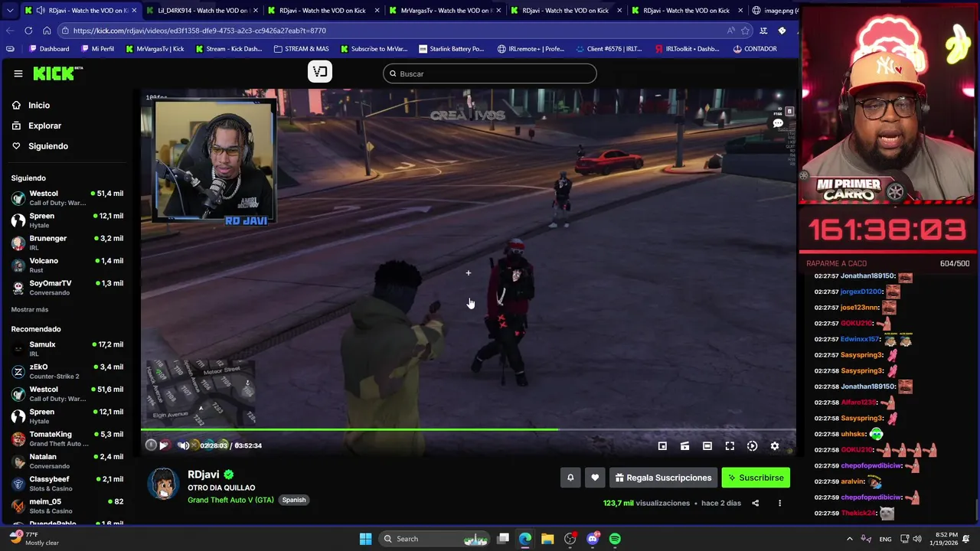980x551 pixels.
Task: Click the read aloud icon in address bar
Action: tap(730, 31)
